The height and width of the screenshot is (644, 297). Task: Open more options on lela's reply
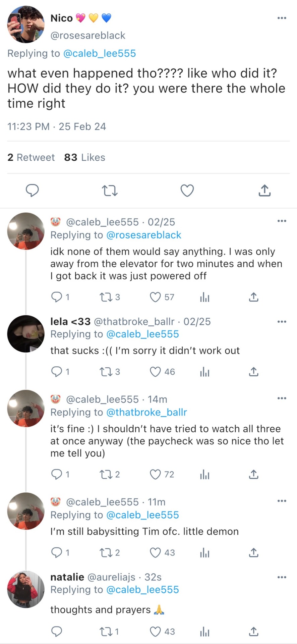pos(282,322)
